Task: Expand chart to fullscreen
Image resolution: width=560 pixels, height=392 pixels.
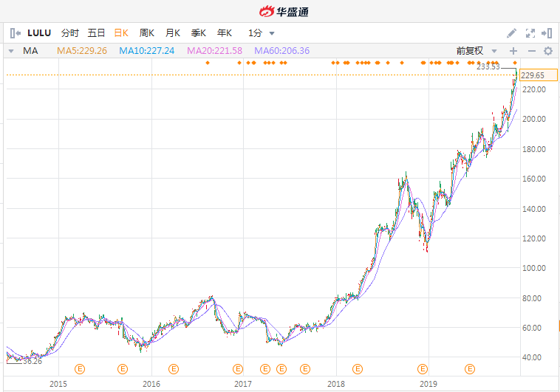Action: click(530, 33)
